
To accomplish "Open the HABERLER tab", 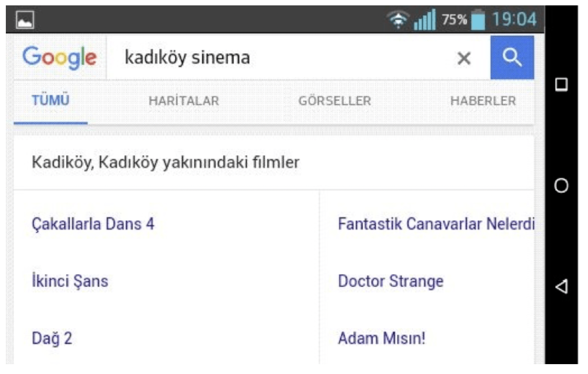I will [x=483, y=101].
